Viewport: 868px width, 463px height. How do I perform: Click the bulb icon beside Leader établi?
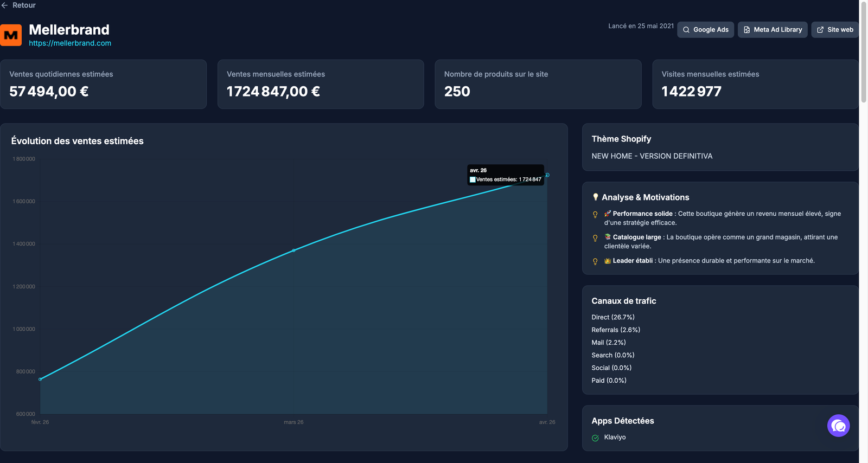(595, 261)
